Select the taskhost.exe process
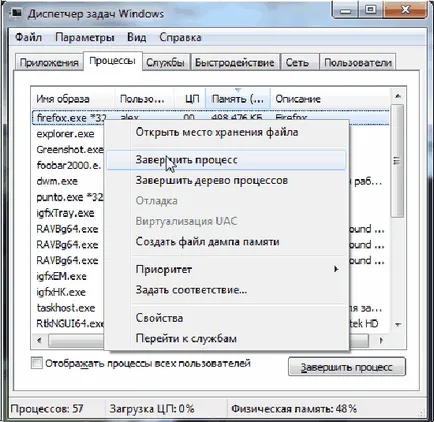 (66, 308)
